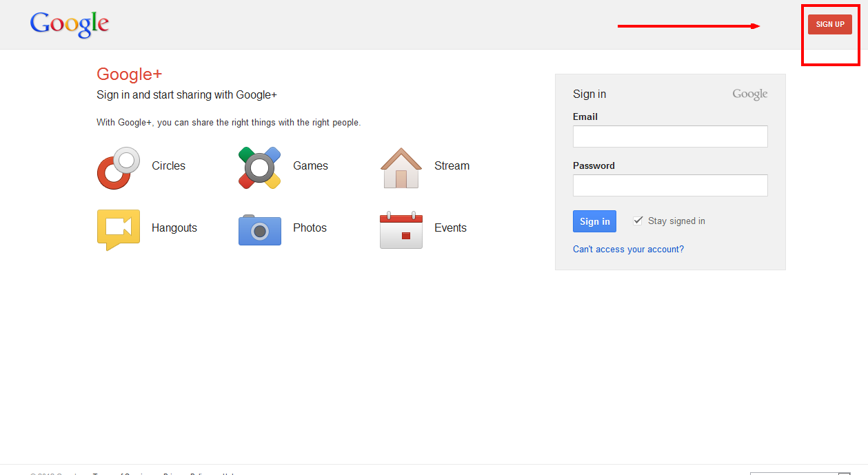Click the 'Password' field label

[594, 166]
